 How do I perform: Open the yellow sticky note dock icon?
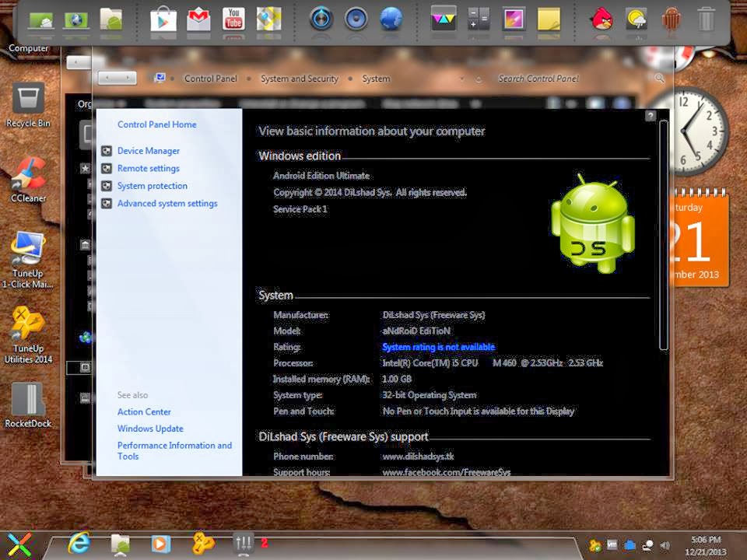(x=549, y=20)
